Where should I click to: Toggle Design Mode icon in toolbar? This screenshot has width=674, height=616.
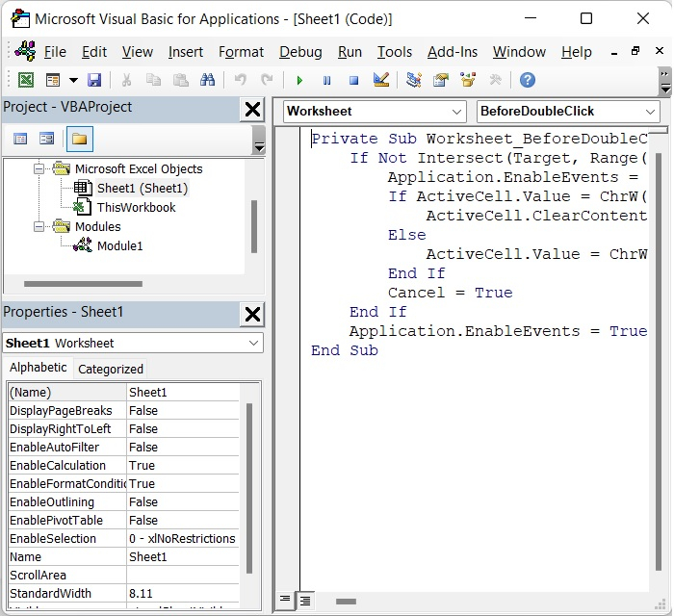click(380, 81)
